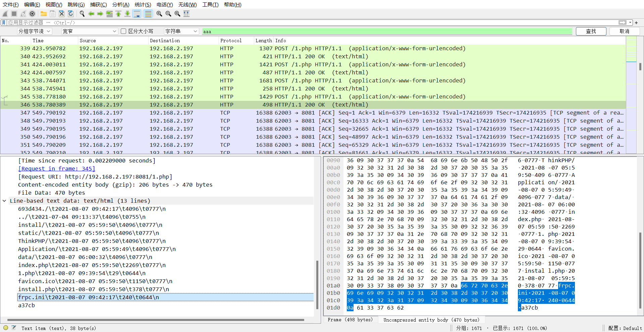The width and height of the screenshot is (644, 332).
Task: Sort by the Time column header
Action: [54, 41]
